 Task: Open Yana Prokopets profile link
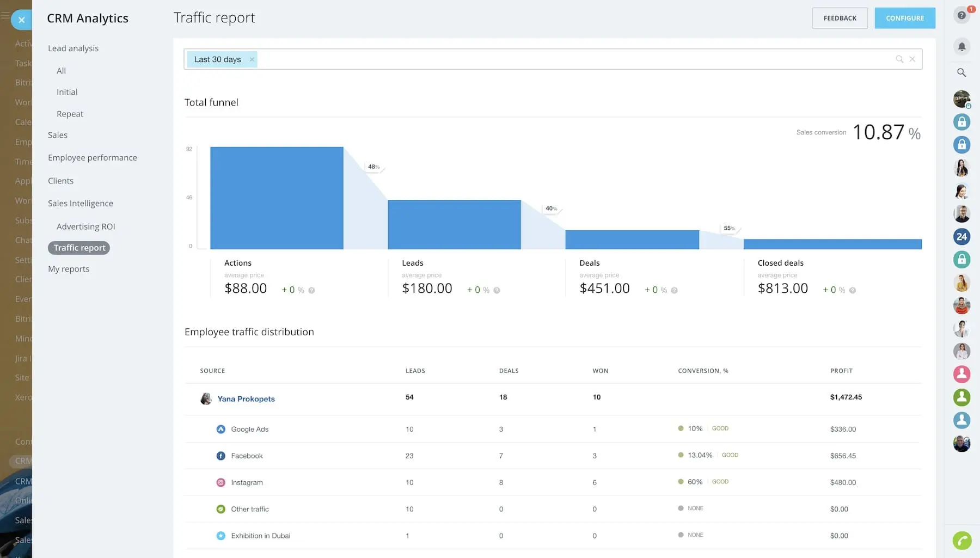pyautogui.click(x=246, y=399)
